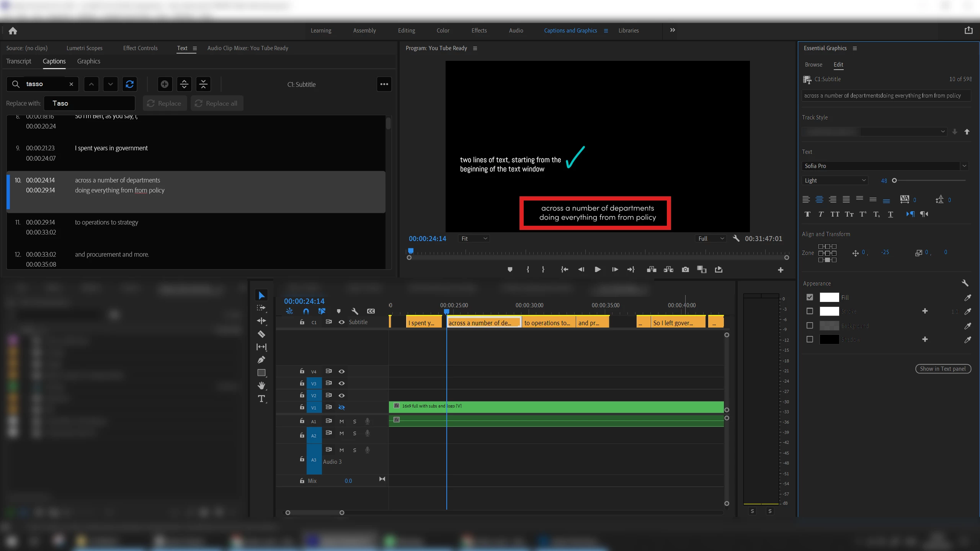Click the Export Frame camera icon

coord(685,269)
